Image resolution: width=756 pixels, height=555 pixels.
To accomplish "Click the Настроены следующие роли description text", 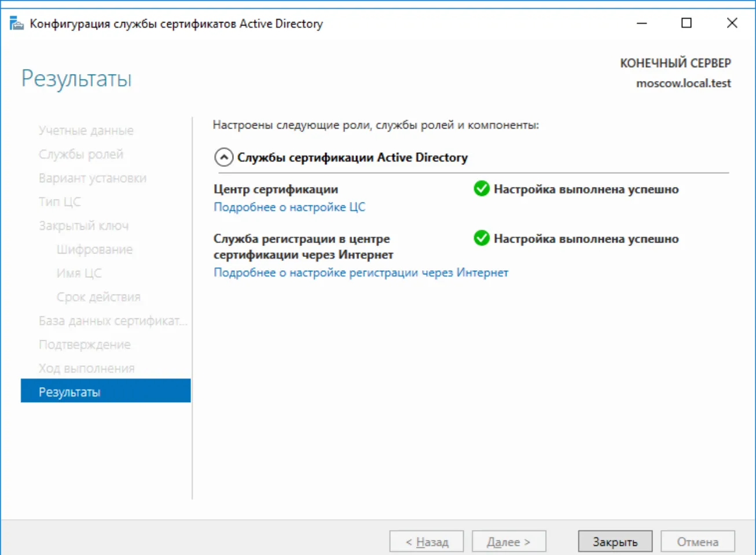I will pos(376,125).
